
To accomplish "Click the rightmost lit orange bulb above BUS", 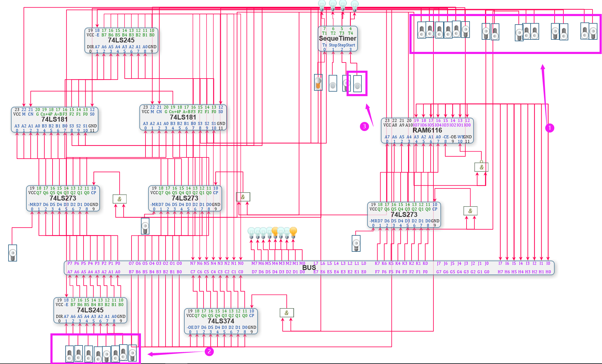I will tap(293, 232).
